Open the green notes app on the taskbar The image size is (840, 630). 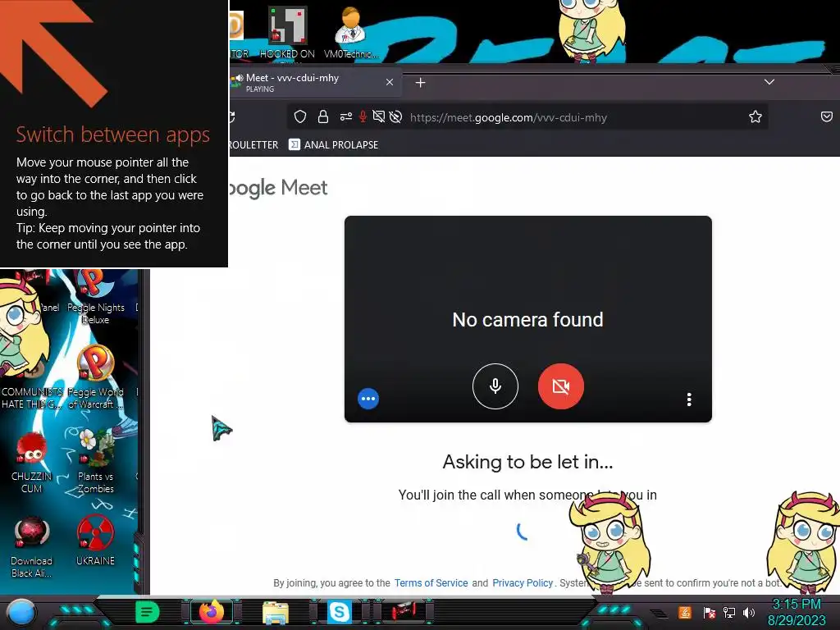pos(147,612)
